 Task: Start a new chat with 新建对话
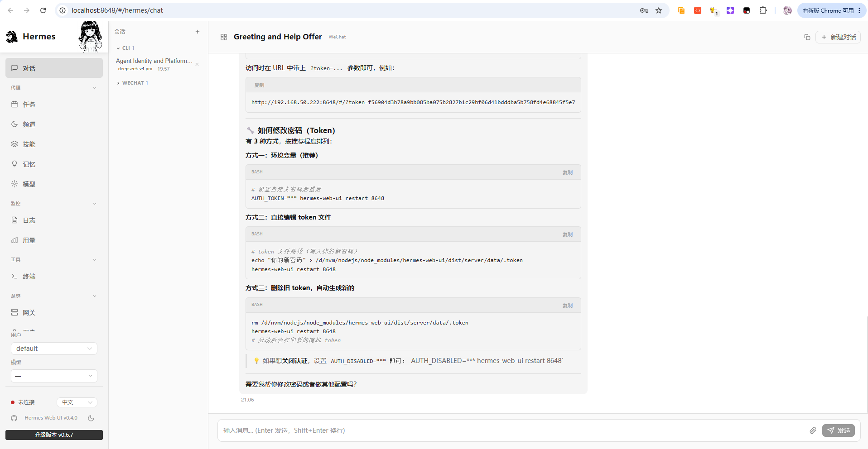coord(838,37)
